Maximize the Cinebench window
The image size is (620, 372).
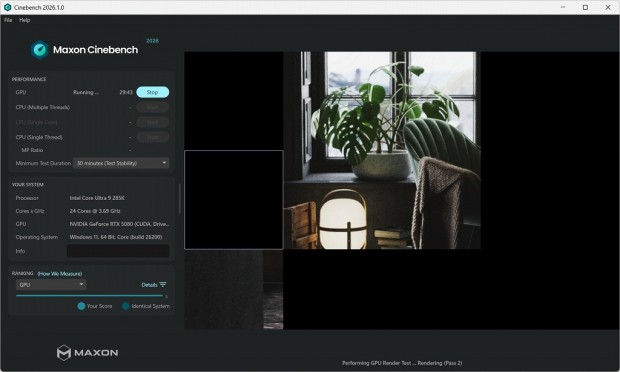(585, 7)
